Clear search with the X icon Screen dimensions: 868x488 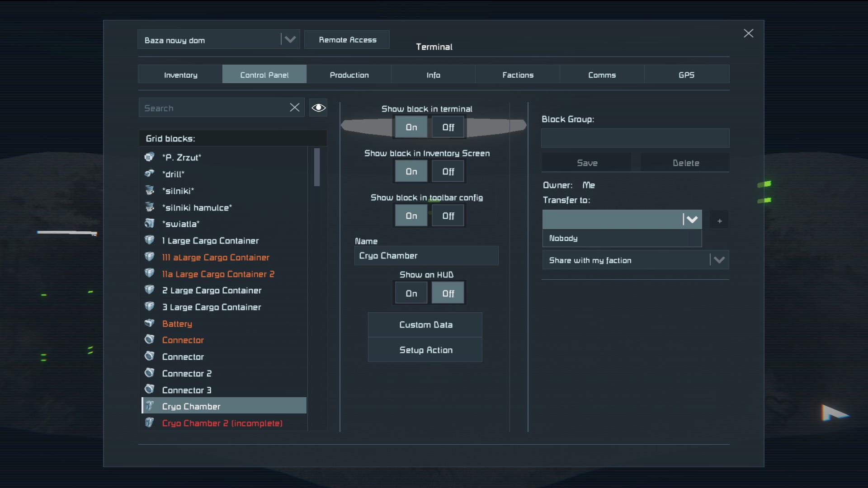tap(294, 108)
